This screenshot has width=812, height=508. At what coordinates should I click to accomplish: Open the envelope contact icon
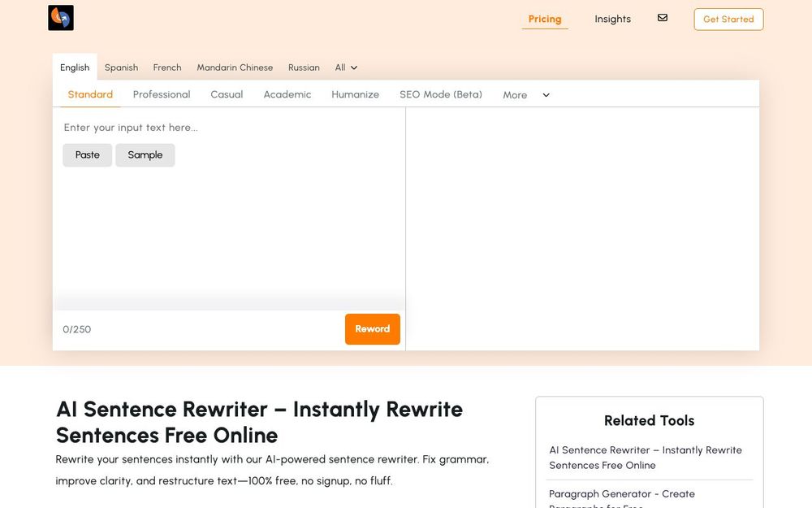click(x=662, y=17)
